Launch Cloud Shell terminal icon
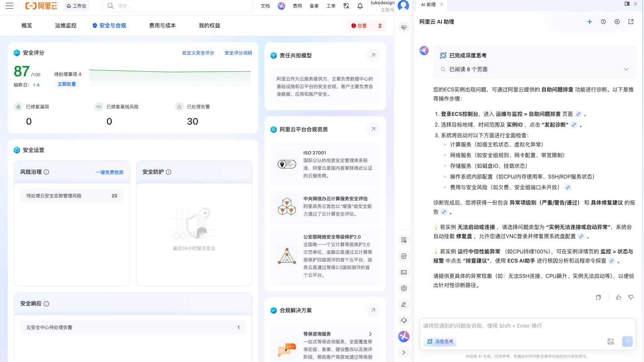 pyautogui.click(x=404, y=272)
